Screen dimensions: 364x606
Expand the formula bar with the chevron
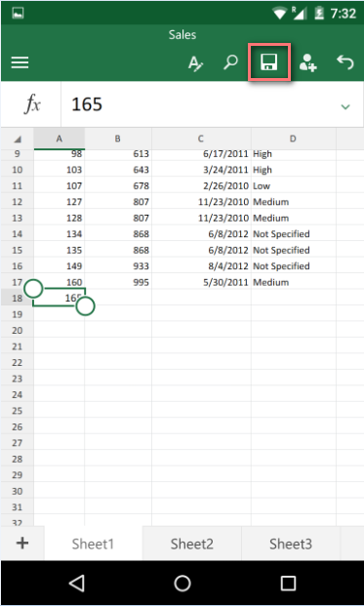(345, 106)
